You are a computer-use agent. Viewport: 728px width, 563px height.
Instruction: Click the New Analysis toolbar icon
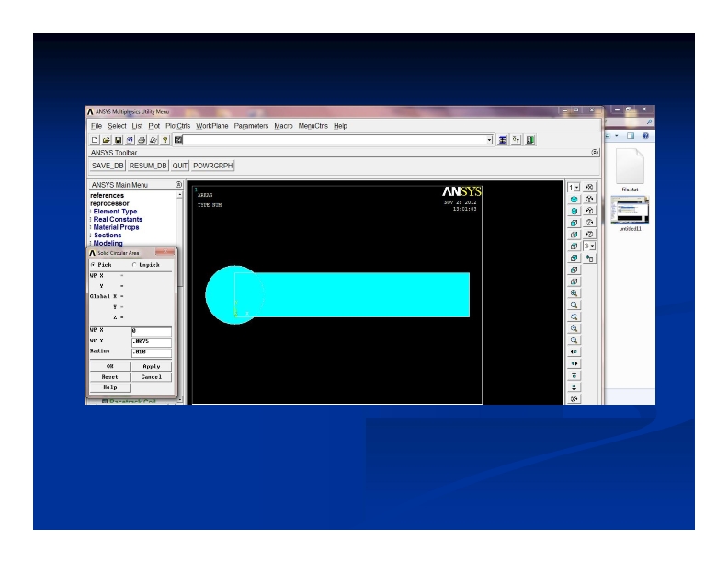pos(95,140)
